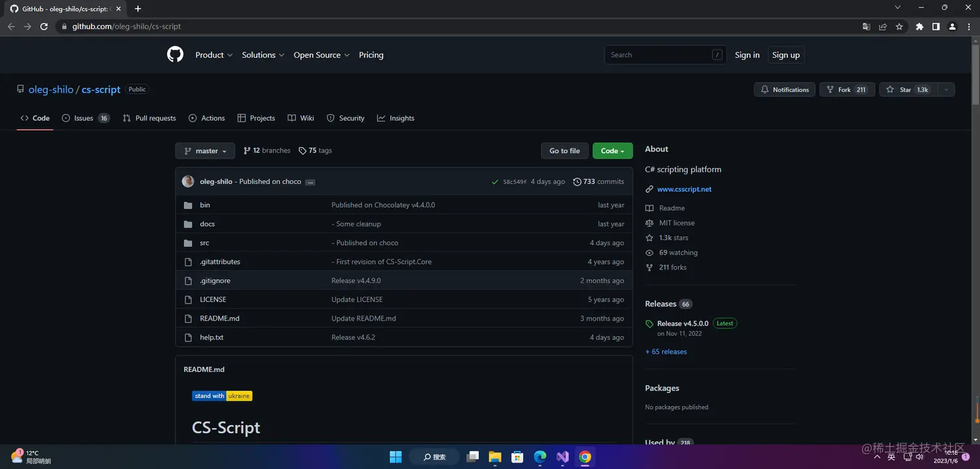Click the share page icon in the address bar

click(x=883, y=27)
